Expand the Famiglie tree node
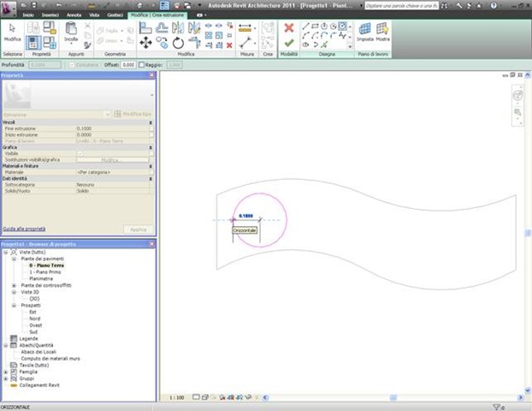 pyautogui.click(x=7, y=372)
